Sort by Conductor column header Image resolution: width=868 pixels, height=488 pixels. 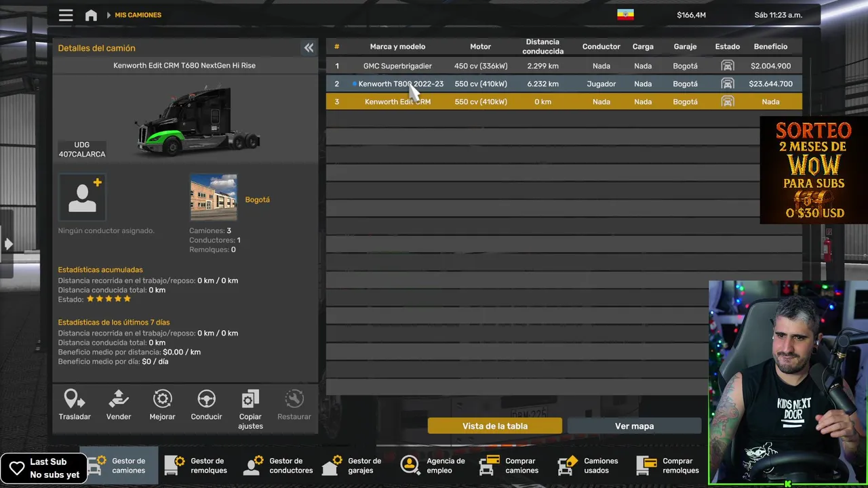point(601,47)
